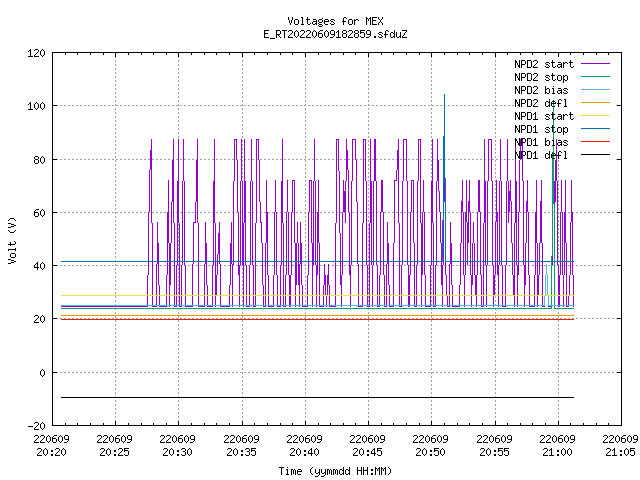Click the red NPD1 bias legend line

(595, 142)
